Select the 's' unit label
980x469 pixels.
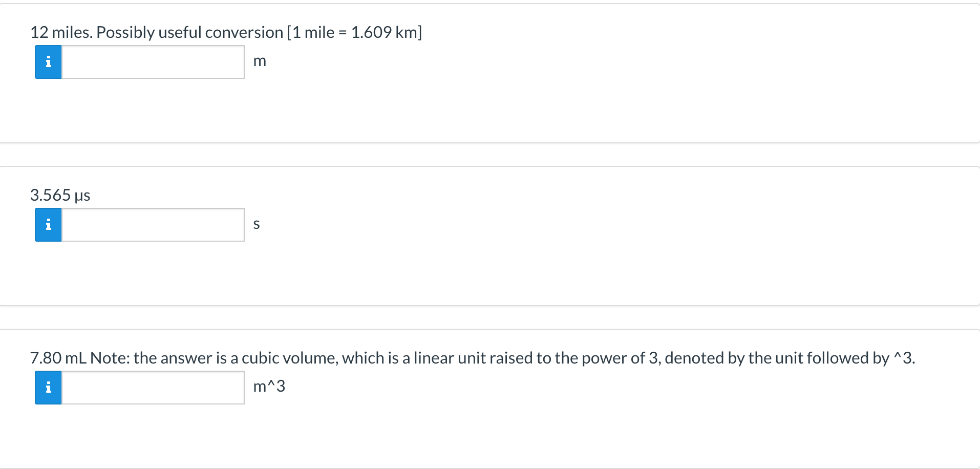coord(256,224)
